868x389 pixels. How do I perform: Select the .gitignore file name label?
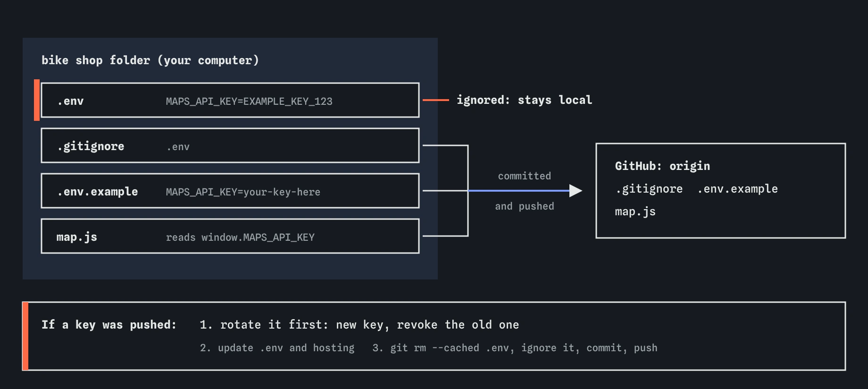[x=91, y=147]
